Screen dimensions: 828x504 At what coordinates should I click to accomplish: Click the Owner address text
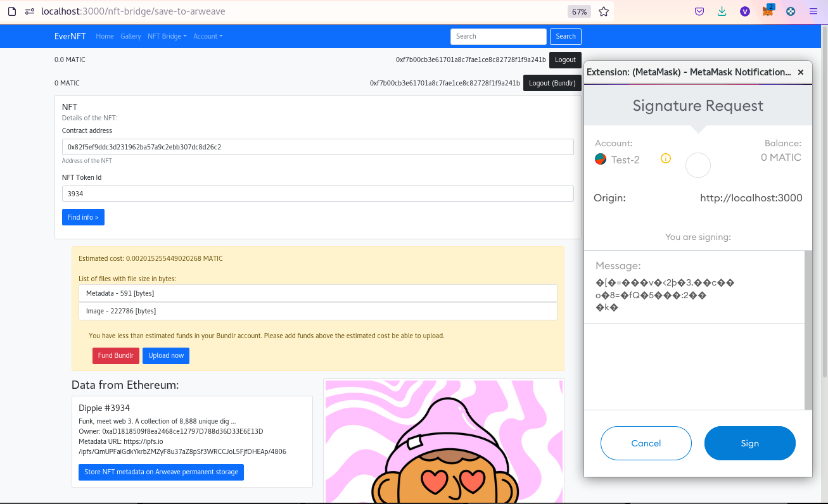[x=171, y=431]
